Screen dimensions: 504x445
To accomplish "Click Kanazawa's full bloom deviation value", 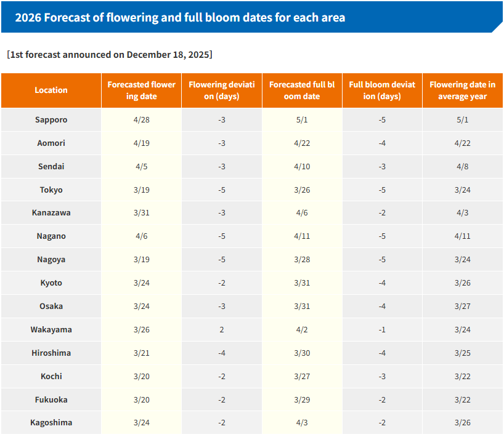I will (382, 213).
